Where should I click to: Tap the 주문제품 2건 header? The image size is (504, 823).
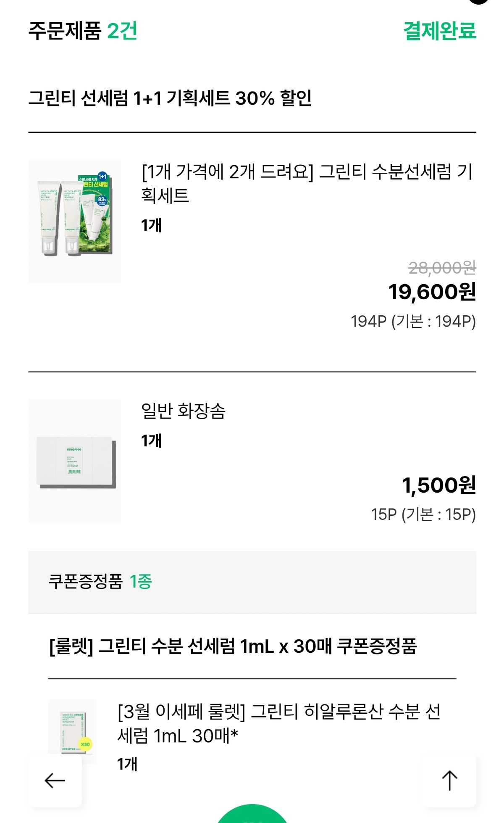coord(83,31)
